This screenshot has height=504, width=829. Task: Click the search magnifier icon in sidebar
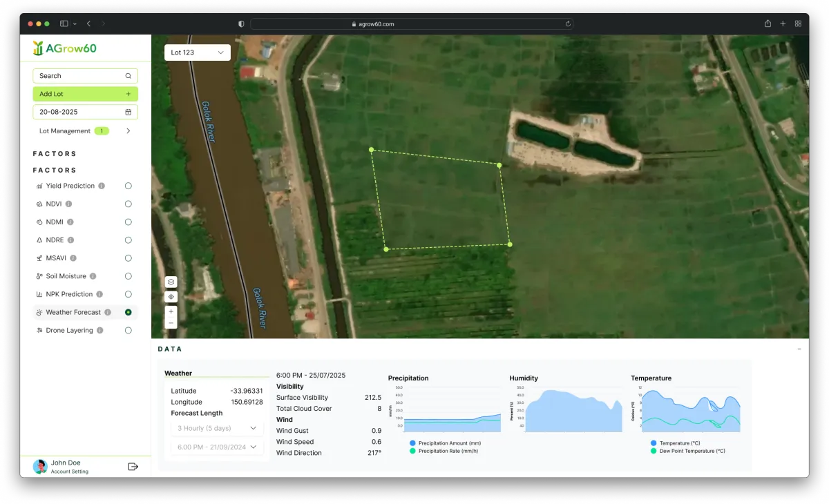[x=128, y=76]
